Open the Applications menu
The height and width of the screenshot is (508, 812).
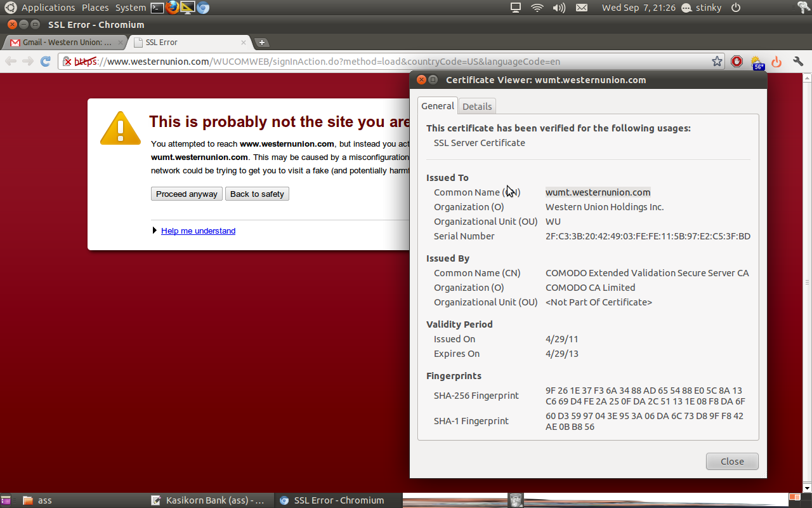click(x=48, y=8)
